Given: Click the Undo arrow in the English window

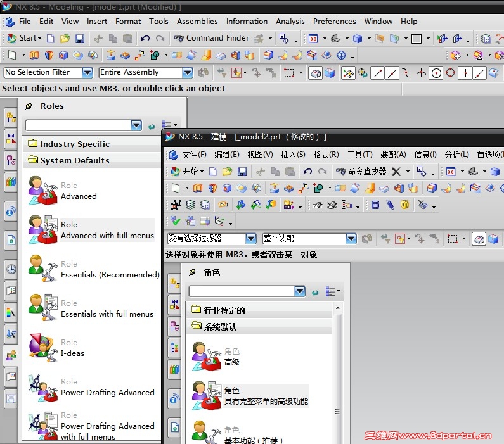Looking at the screenshot, I should tap(145, 39).
